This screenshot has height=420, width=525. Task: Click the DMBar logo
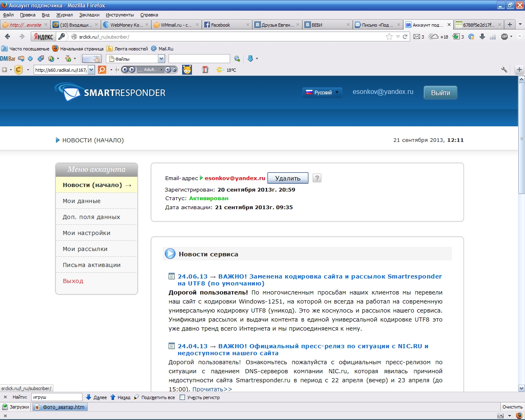pos(8,59)
